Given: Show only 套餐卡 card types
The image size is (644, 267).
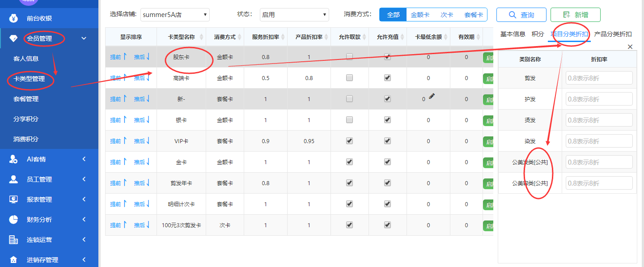Looking at the screenshot, I should pos(474,15).
